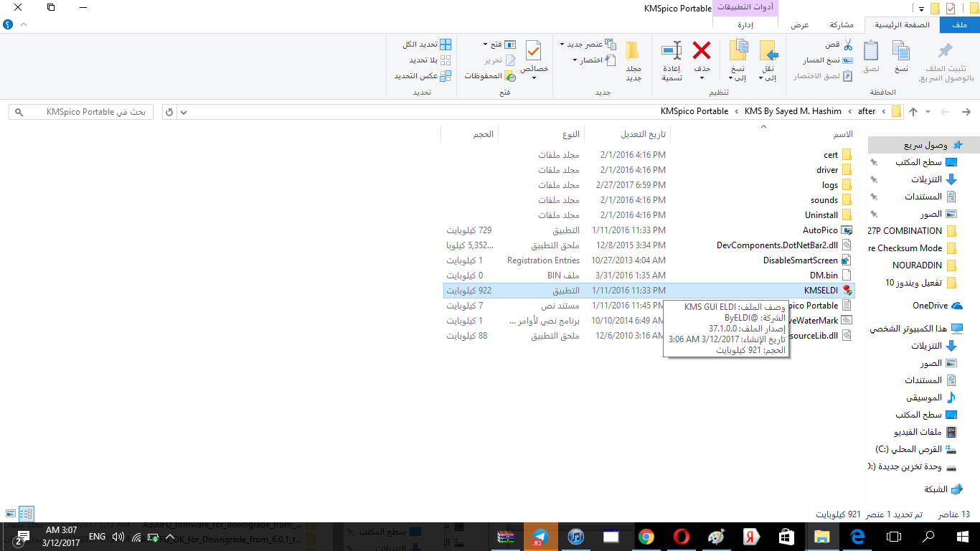Viewport: 980px width, 551px height.
Task: Select the Home (الصفحة الرئيسية) tab
Action: pyautogui.click(x=901, y=24)
